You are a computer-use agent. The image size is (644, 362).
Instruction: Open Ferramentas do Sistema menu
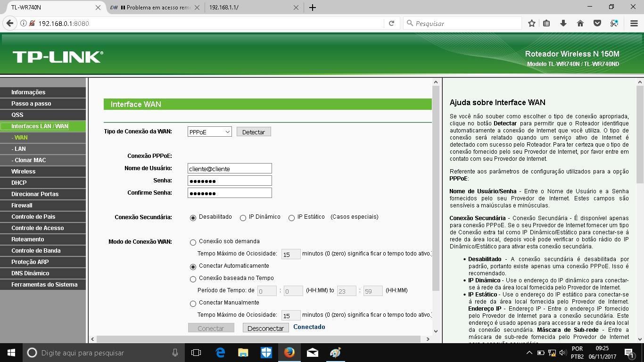click(x=43, y=284)
